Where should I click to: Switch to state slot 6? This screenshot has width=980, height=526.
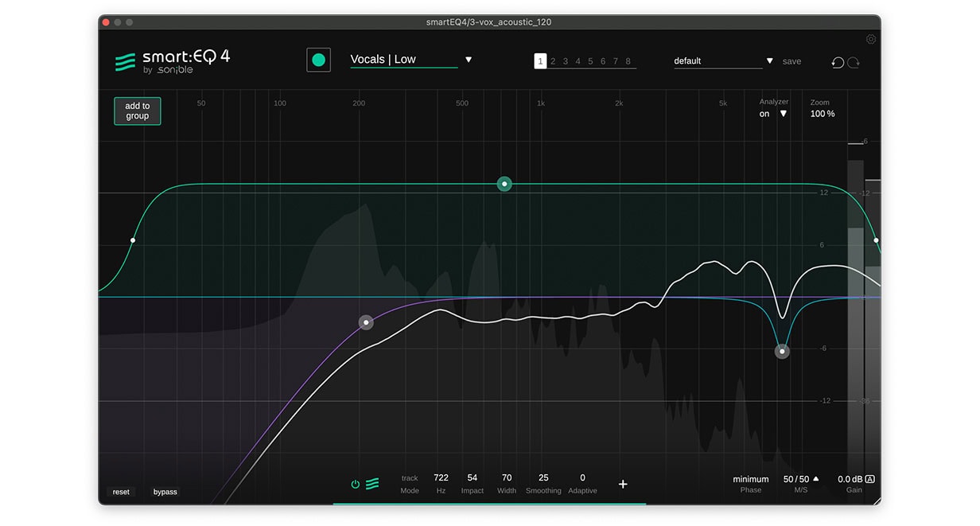coord(603,61)
